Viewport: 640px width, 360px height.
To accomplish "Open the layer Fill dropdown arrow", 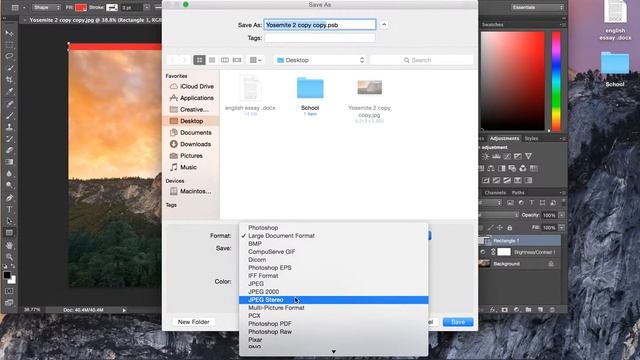I will coord(562,227).
